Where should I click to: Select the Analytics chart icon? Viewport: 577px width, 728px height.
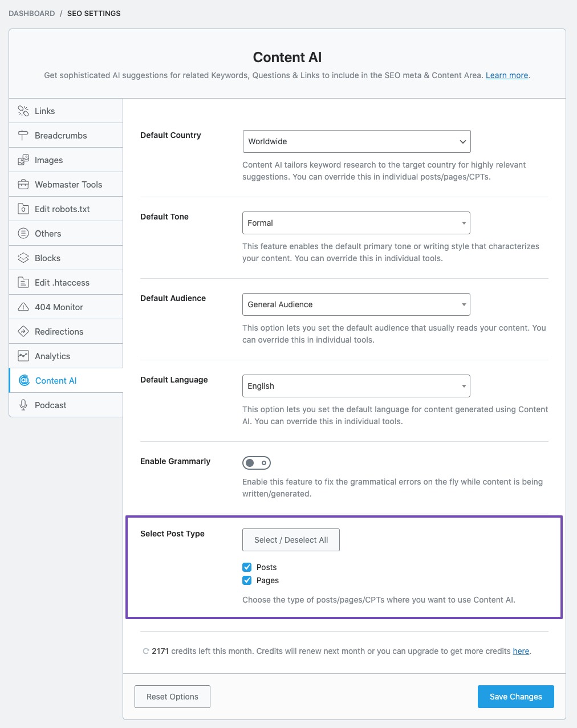click(23, 356)
